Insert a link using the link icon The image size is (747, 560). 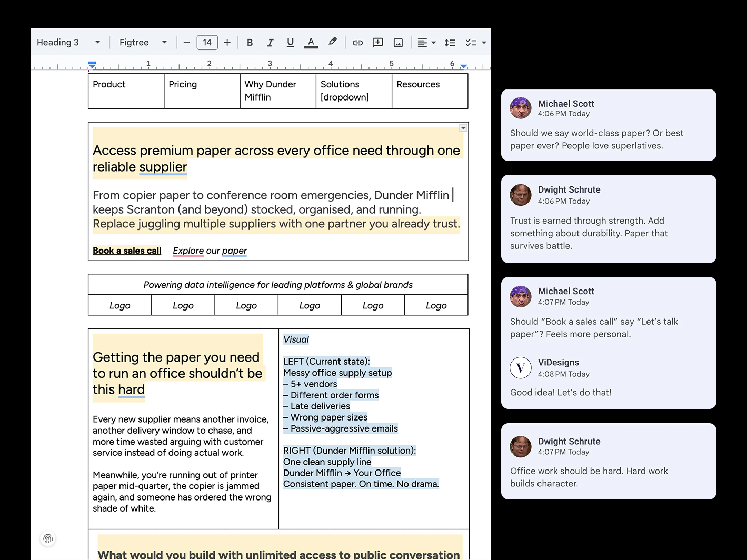tap(357, 43)
